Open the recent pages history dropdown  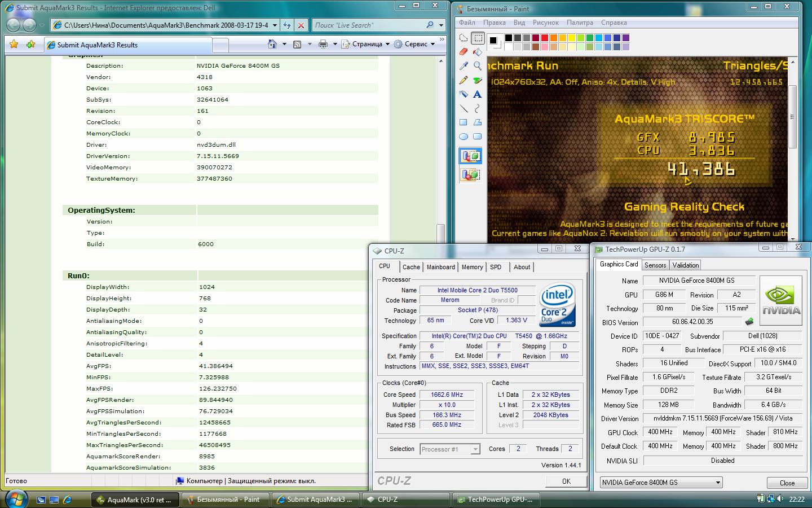[x=42, y=25]
